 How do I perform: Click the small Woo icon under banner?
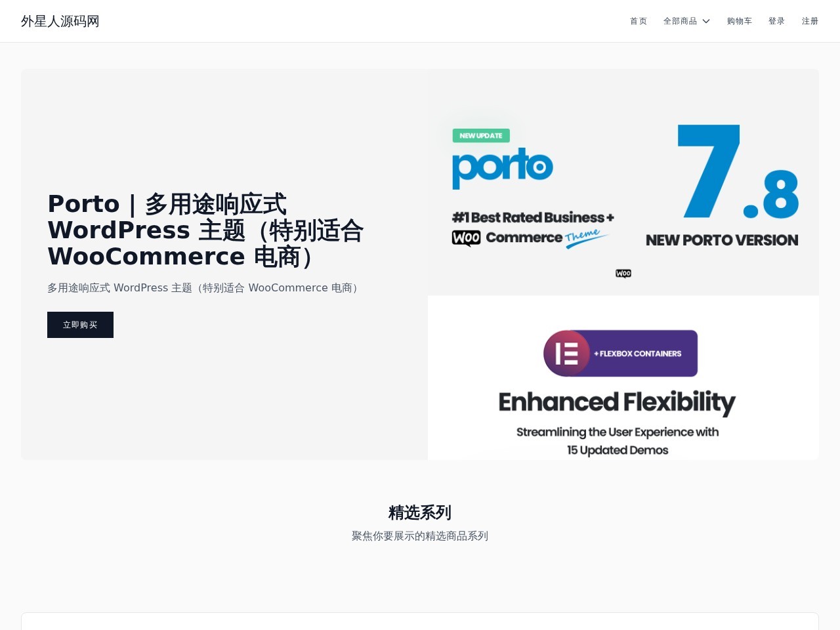tap(623, 274)
